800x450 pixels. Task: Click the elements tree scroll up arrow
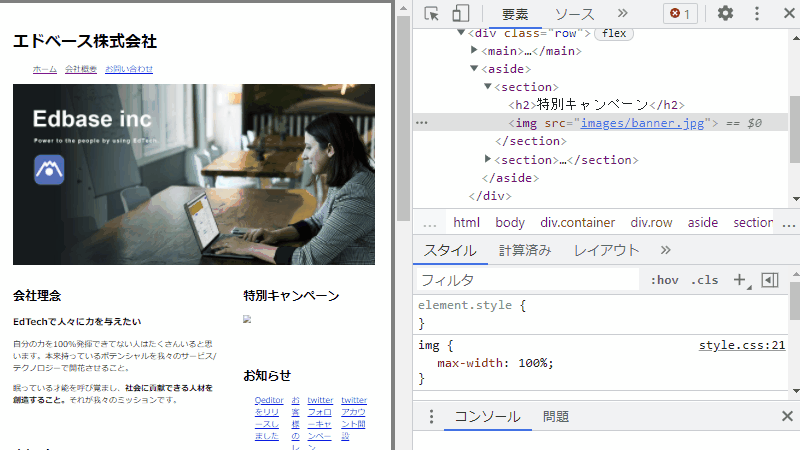[796, 38]
